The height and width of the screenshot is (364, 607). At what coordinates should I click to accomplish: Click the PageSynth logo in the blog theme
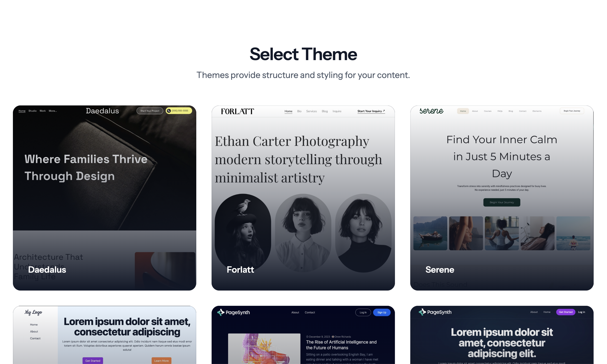pyautogui.click(x=233, y=312)
